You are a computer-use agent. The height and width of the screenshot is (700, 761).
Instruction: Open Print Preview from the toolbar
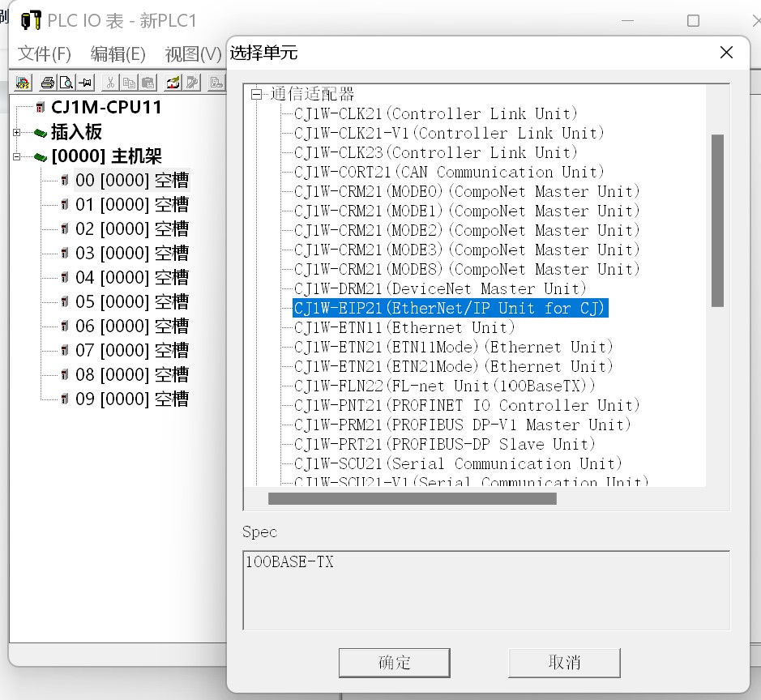click(66, 83)
